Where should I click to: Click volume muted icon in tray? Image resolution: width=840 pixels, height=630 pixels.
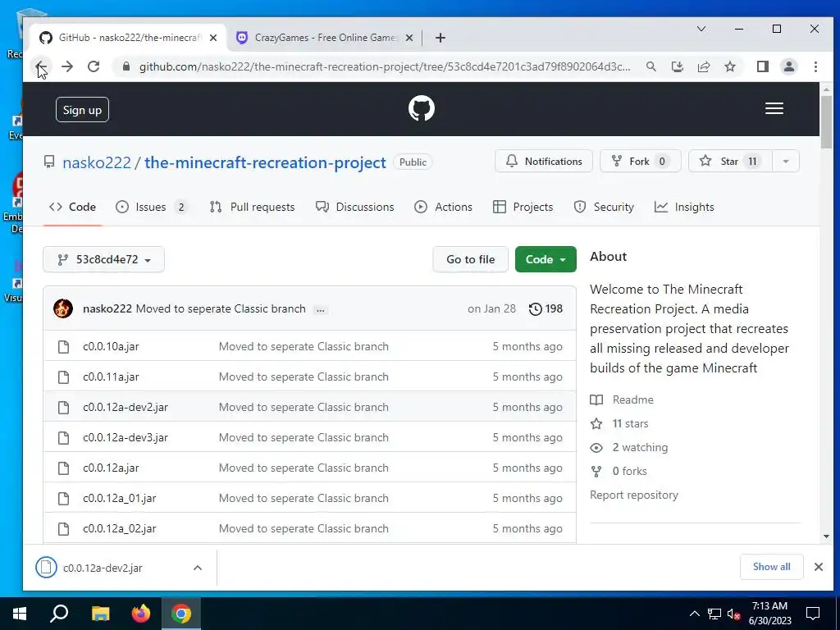pos(733,614)
